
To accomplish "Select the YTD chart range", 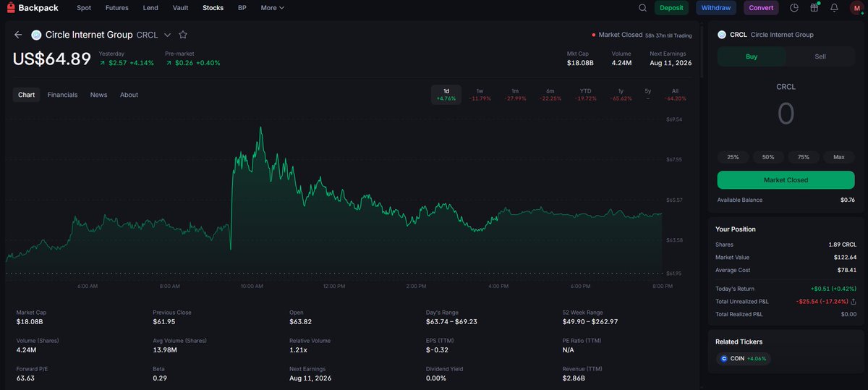I will click(x=586, y=95).
